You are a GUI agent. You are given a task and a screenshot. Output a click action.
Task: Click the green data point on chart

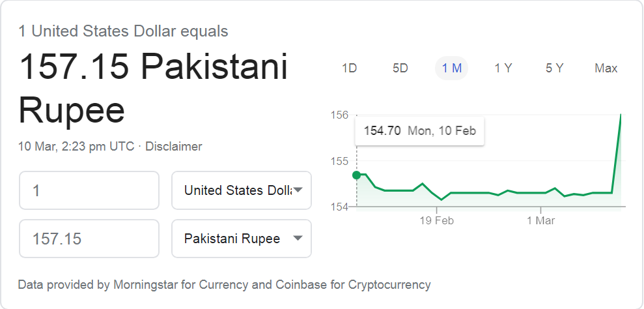pos(356,175)
